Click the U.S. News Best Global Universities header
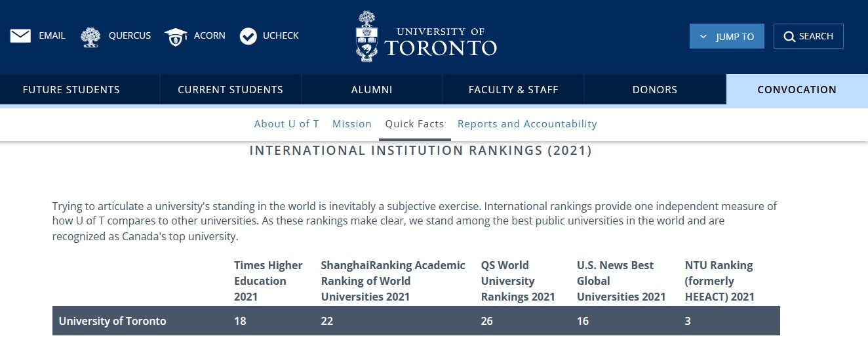This screenshot has height=338, width=868. (621, 281)
